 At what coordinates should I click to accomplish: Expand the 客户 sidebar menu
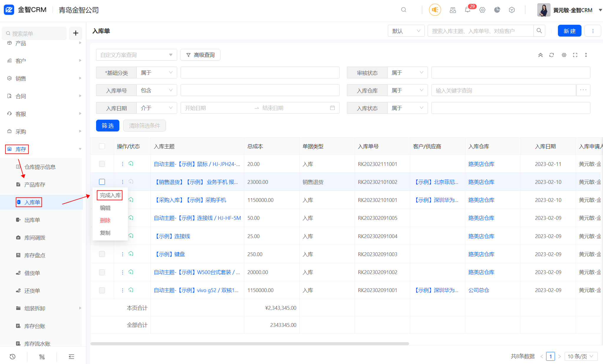[x=41, y=61]
